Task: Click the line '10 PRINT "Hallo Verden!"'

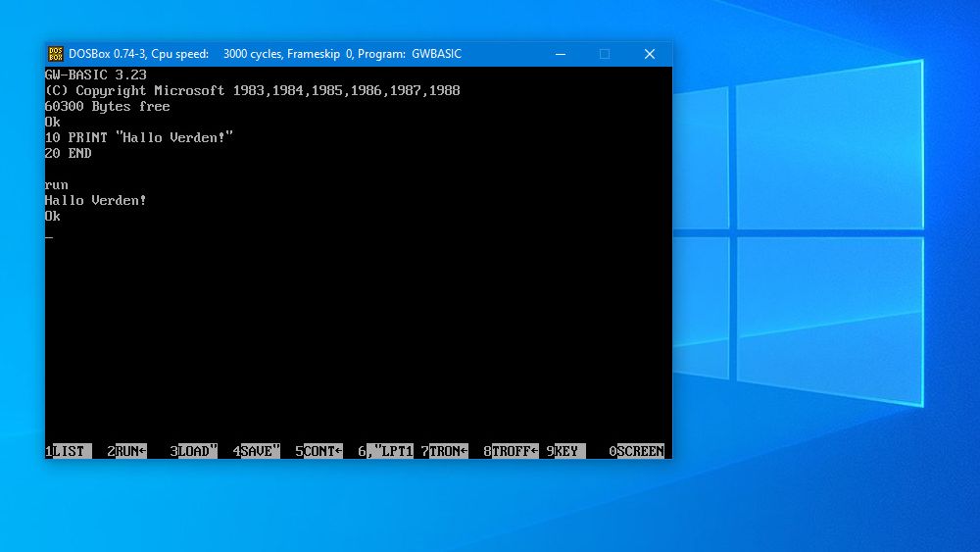Action: (139, 137)
